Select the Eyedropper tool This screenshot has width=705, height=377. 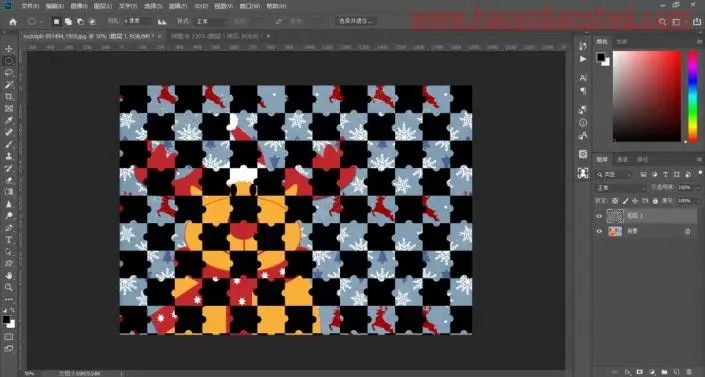tap(9, 120)
